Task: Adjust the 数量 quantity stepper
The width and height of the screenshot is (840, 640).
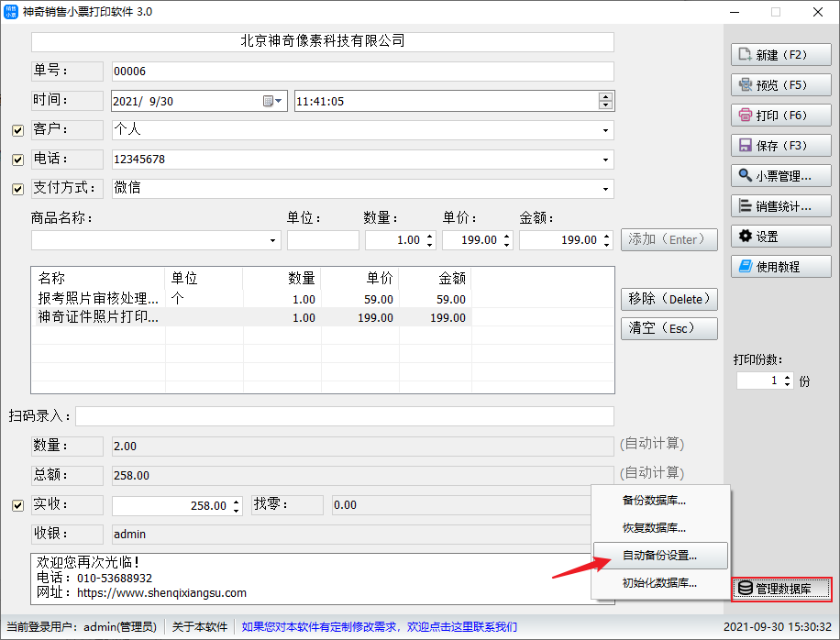Action: click(430, 240)
